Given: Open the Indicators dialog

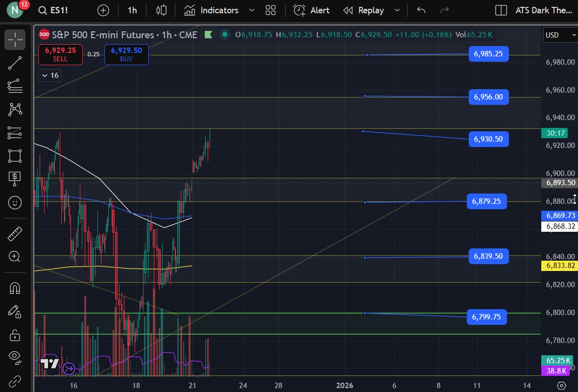Looking at the screenshot, I should (x=211, y=10).
